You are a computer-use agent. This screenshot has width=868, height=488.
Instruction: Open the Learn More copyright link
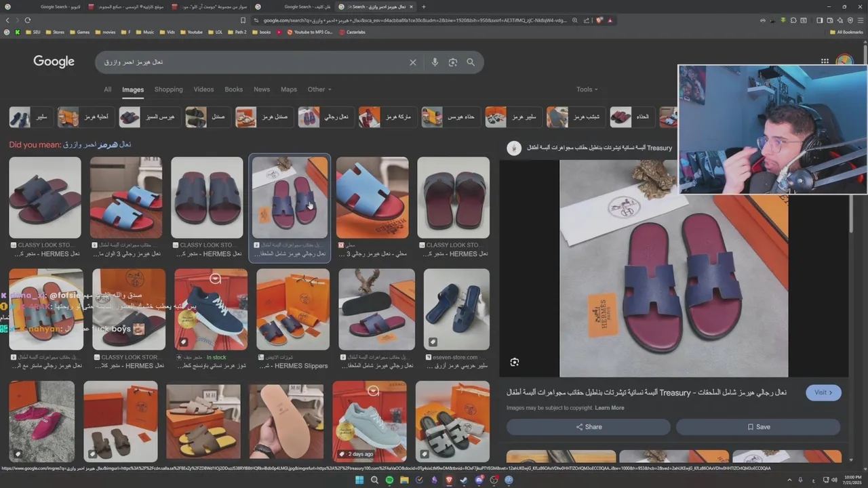(x=610, y=408)
